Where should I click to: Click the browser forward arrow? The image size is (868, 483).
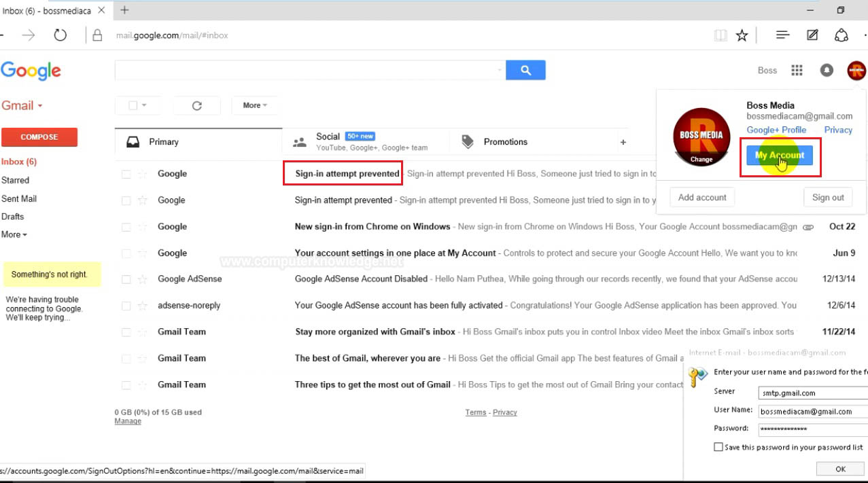pyautogui.click(x=29, y=35)
